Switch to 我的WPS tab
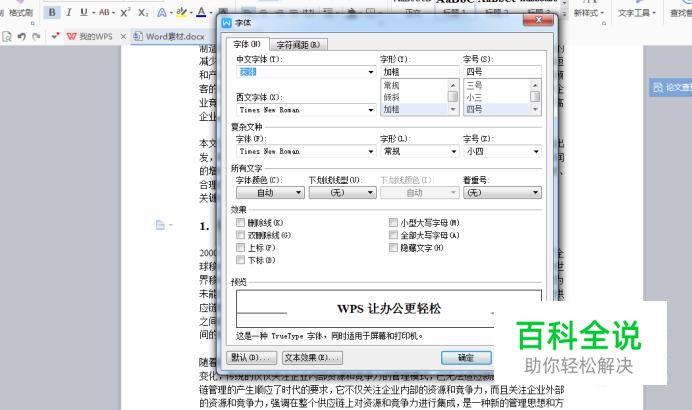 click(90, 37)
